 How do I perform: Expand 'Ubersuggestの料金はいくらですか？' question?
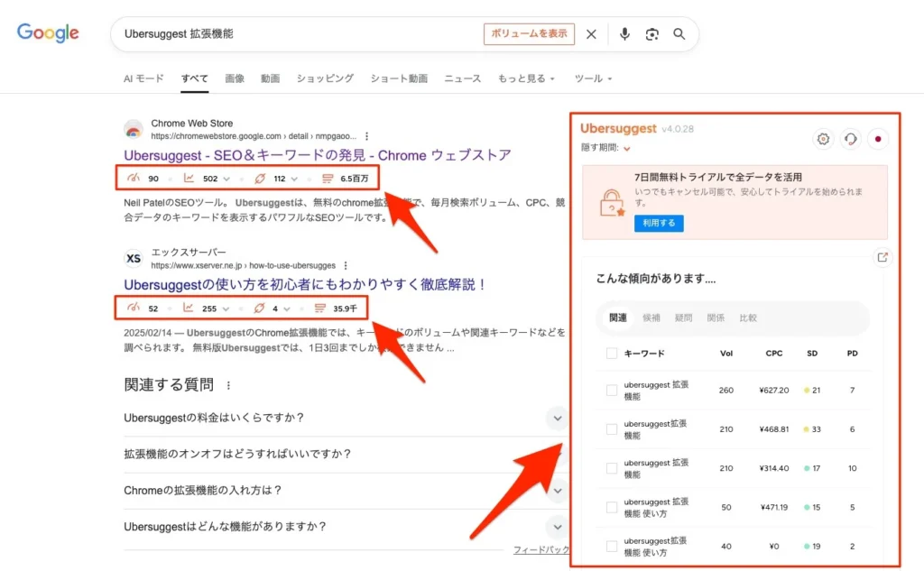(557, 418)
